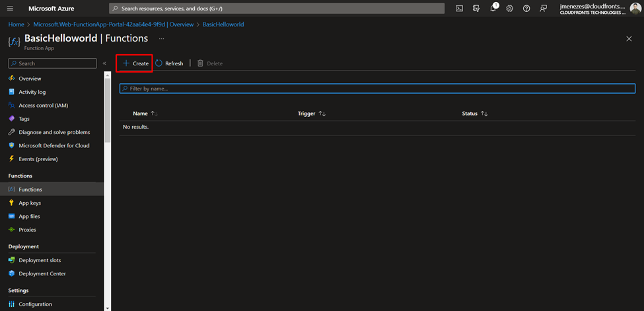Click the No results. table text
Viewport: 644px width, 311px height.
click(135, 127)
